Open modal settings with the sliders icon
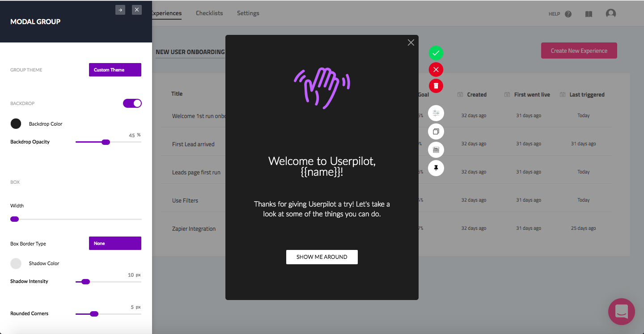This screenshot has width=644, height=334. click(x=436, y=113)
